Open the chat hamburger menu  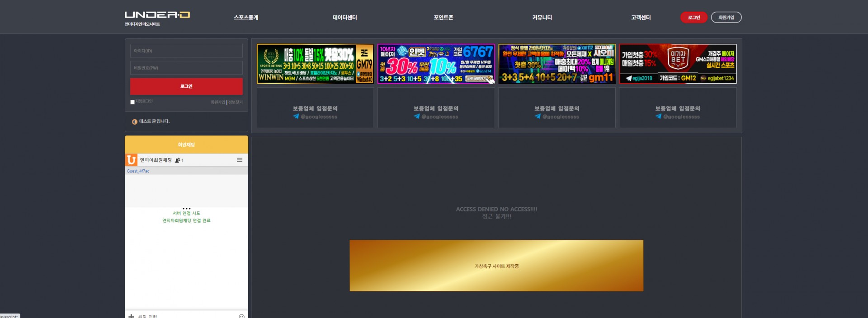tap(240, 160)
